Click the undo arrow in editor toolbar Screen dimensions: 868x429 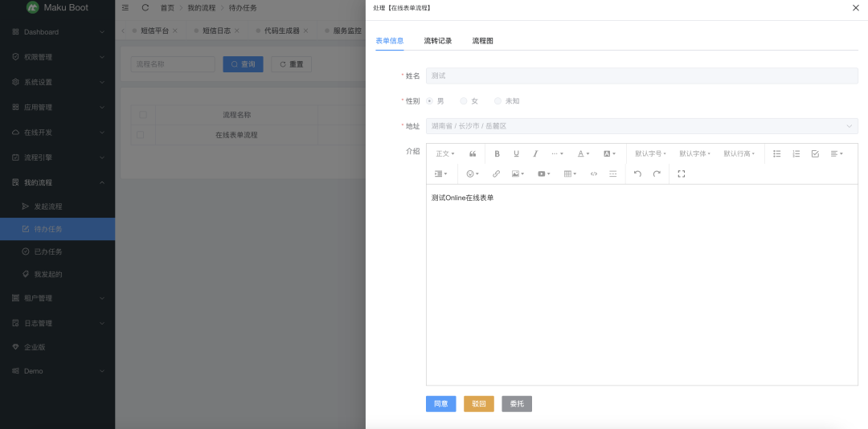click(x=637, y=174)
